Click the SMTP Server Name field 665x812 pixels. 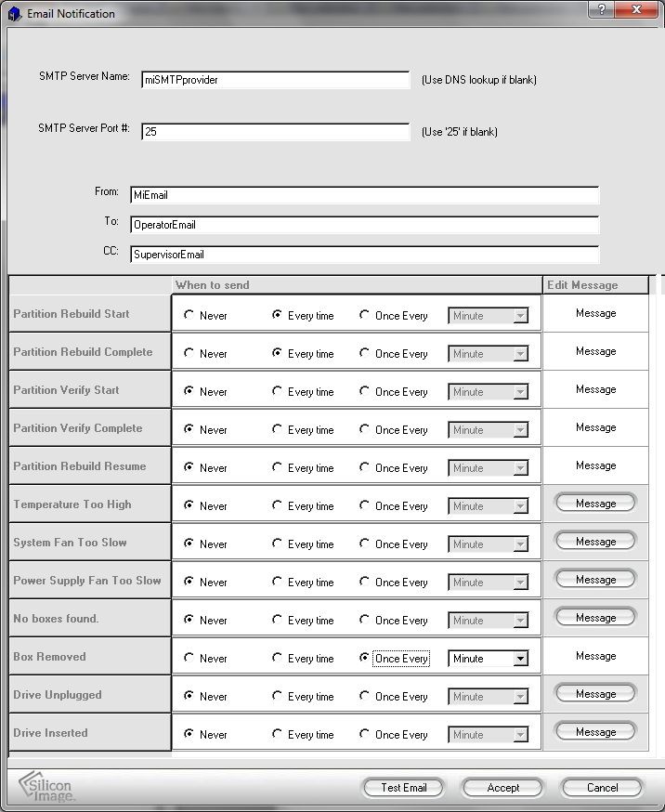(x=275, y=80)
